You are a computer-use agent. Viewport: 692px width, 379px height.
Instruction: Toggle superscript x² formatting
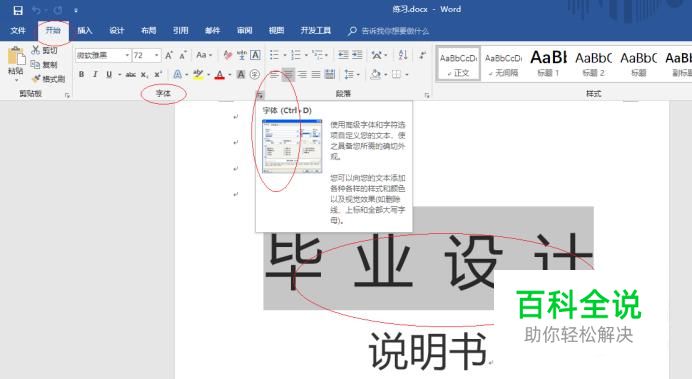tap(158, 75)
